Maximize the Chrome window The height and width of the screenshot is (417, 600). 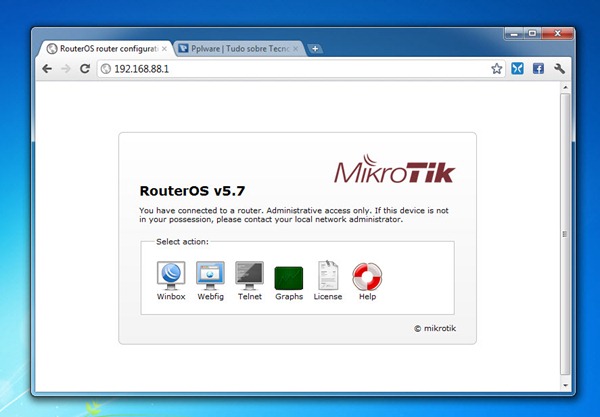[532, 34]
